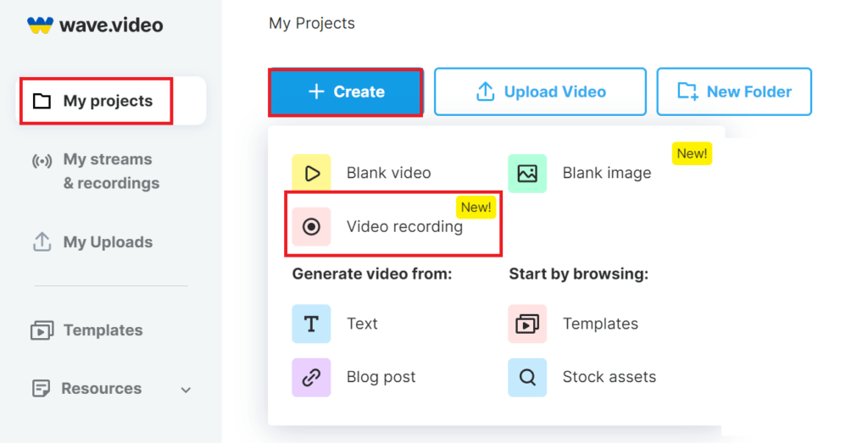Expand the Resources chevron

(x=186, y=390)
